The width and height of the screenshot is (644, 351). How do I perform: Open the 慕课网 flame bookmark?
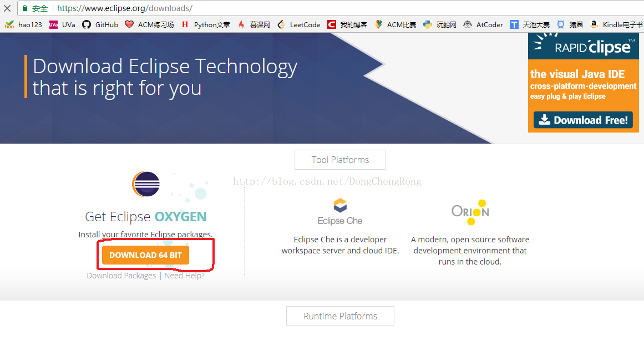coord(254,24)
